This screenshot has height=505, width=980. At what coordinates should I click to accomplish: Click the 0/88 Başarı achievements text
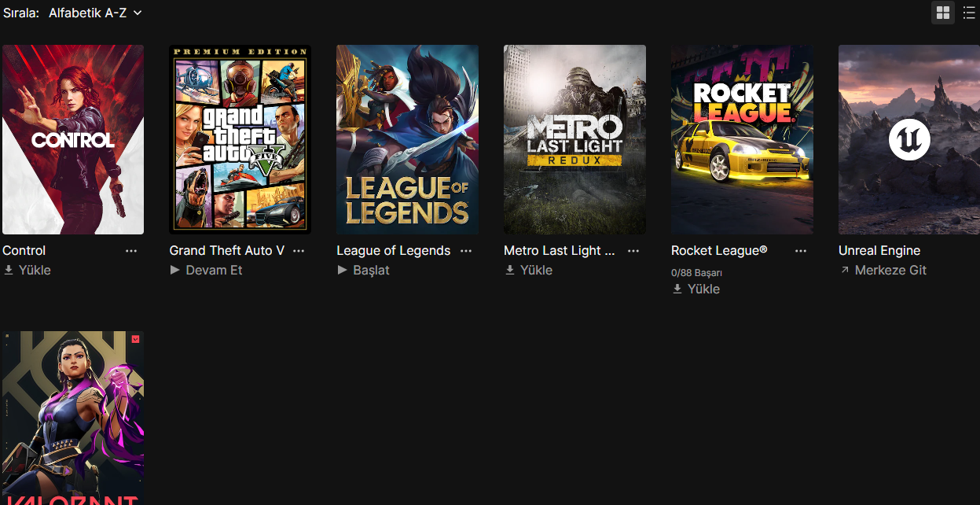coord(696,273)
